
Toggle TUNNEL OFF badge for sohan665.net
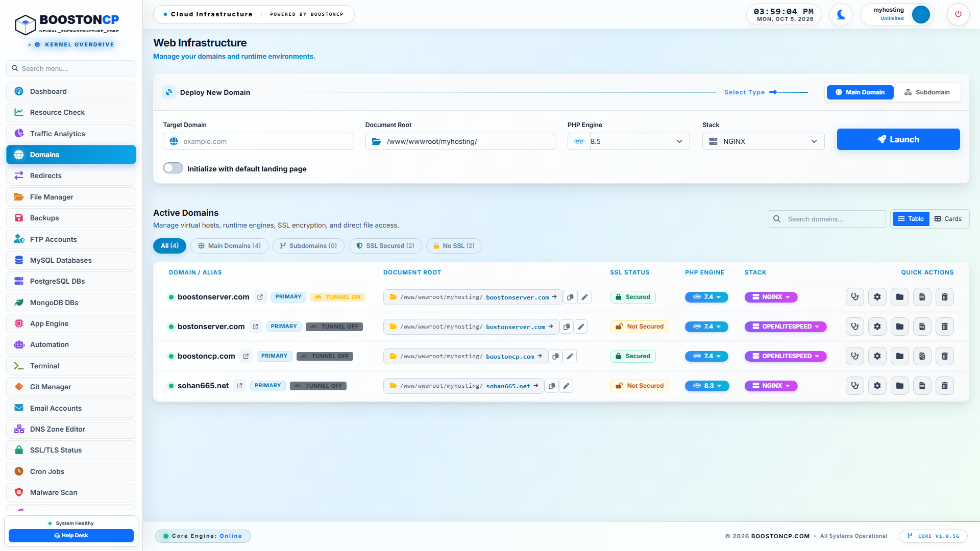point(318,386)
